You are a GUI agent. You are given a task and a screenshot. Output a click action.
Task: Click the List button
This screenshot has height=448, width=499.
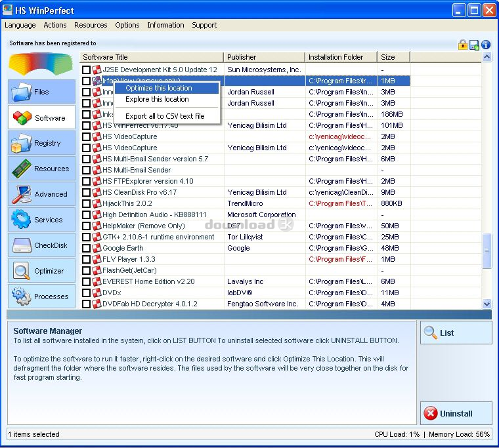456,333
